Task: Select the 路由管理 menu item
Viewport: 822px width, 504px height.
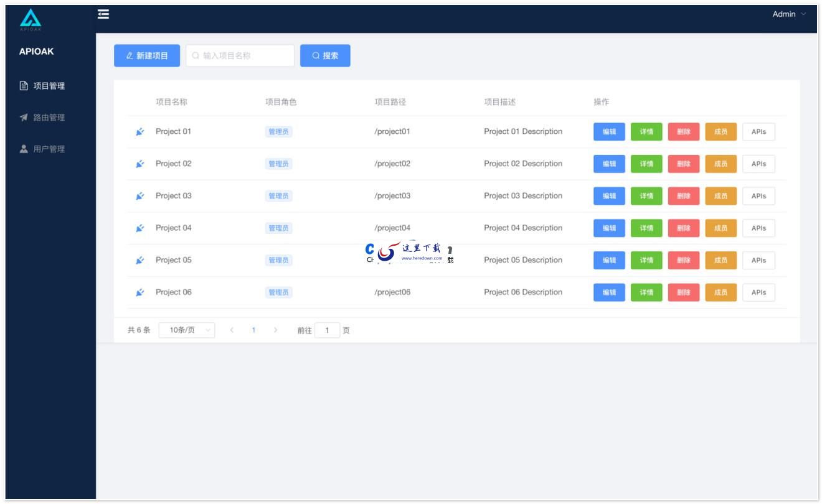Action: pos(49,117)
